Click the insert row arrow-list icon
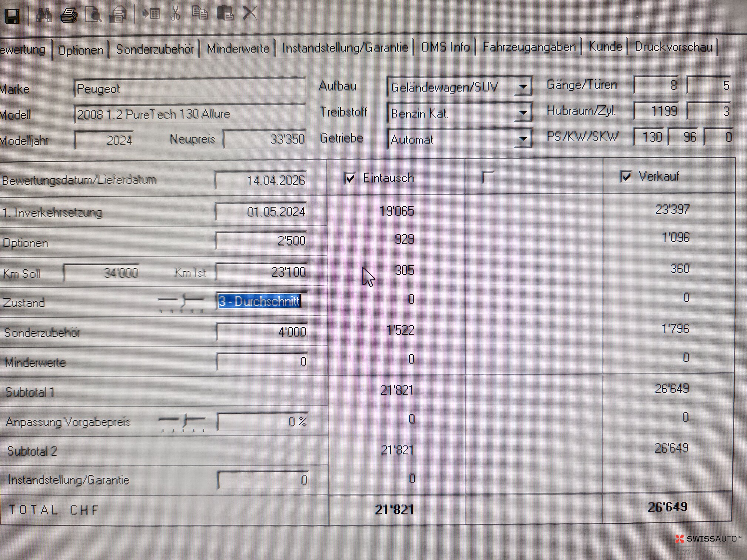Screen dimensions: 747x560 (x=151, y=14)
